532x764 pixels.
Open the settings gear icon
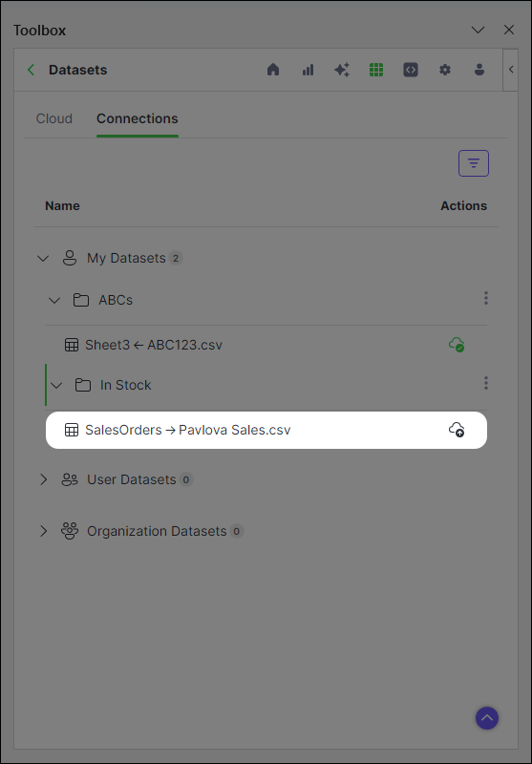445,70
